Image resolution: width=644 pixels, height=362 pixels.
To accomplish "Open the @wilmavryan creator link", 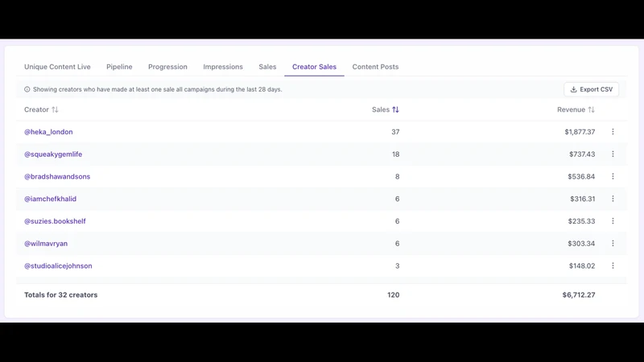I will [46, 244].
